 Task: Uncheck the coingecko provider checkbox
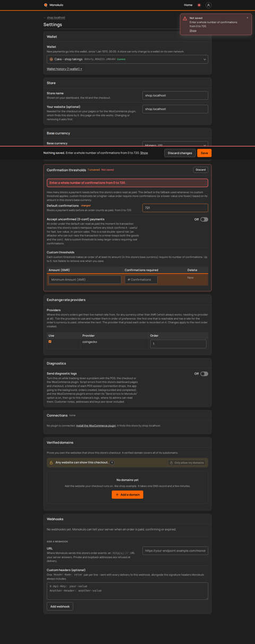50,341
